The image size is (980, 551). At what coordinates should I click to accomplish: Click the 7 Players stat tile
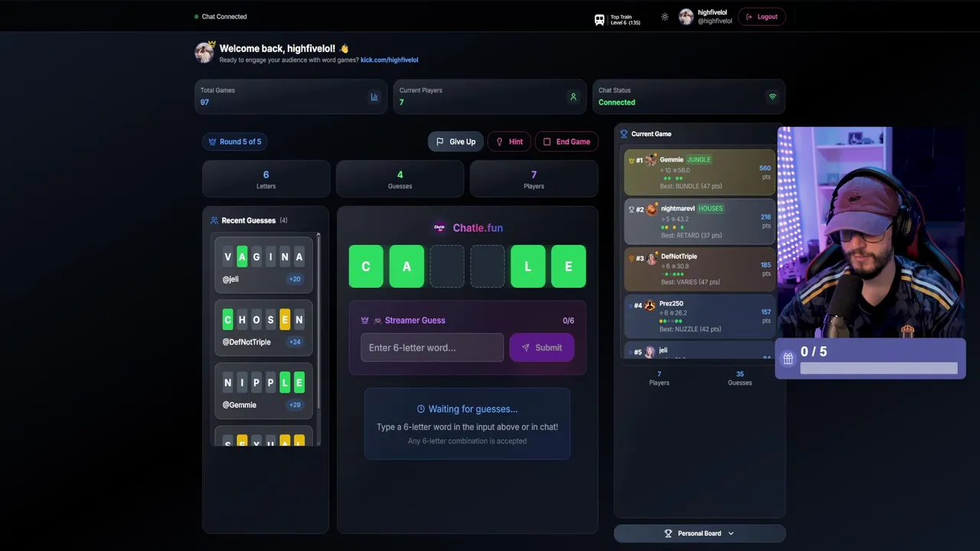coord(534,179)
